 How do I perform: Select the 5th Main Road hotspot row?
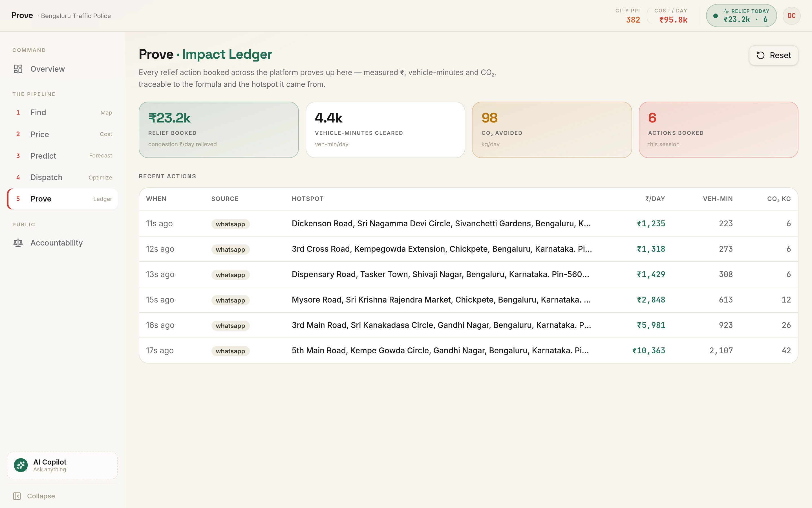pos(468,351)
